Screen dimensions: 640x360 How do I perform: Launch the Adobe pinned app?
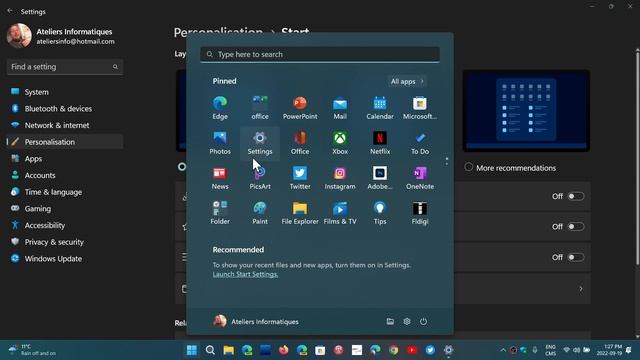click(380, 178)
